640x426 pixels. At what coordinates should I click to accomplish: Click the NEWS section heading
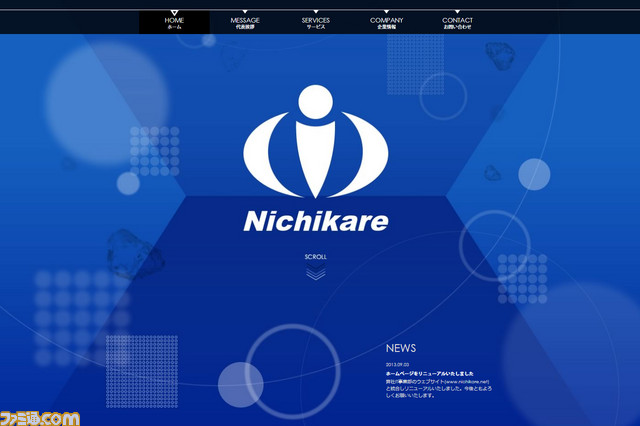pyautogui.click(x=401, y=348)
